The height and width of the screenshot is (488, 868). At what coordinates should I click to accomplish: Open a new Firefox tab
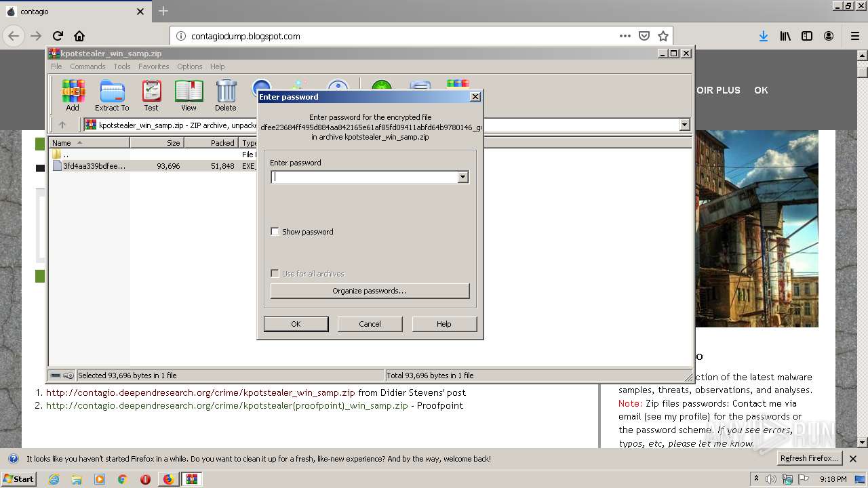pos(163,12)
